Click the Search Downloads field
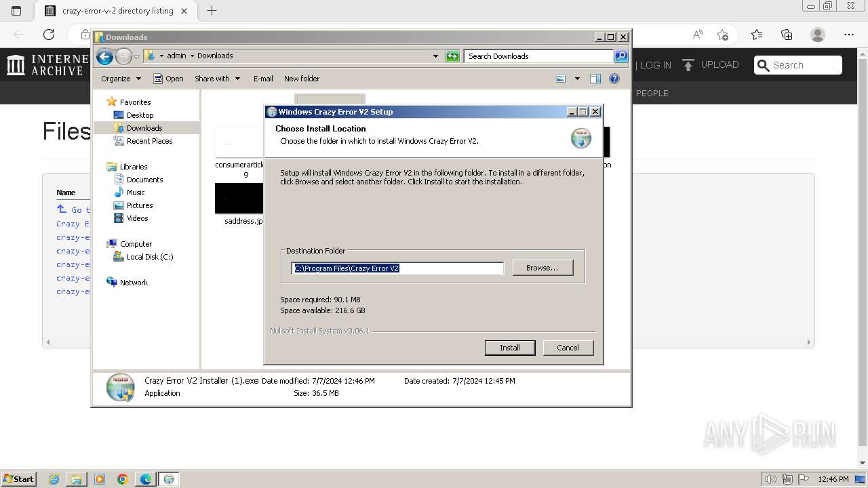This screenshot has height=488, width=868. (x=539, y=56)
